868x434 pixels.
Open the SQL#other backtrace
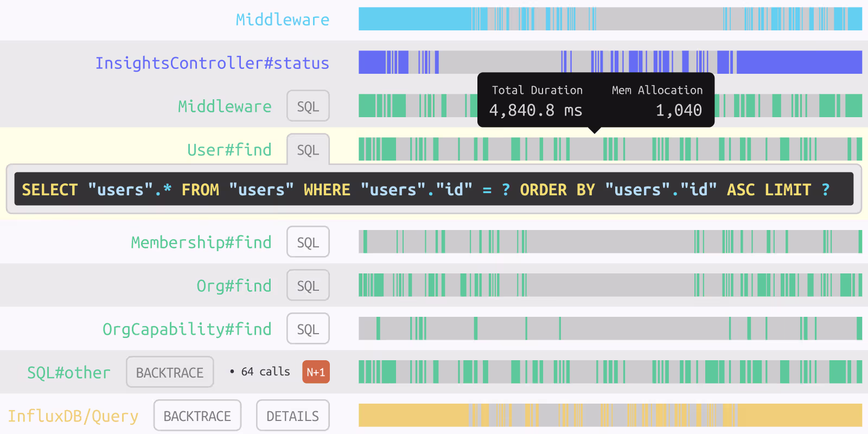[170, 372]
